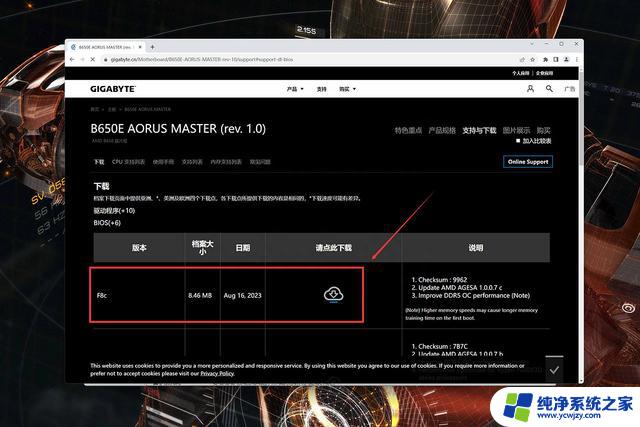Open the Chrome tab search chevron
640x427 pixels.
[x=532, y=44]
